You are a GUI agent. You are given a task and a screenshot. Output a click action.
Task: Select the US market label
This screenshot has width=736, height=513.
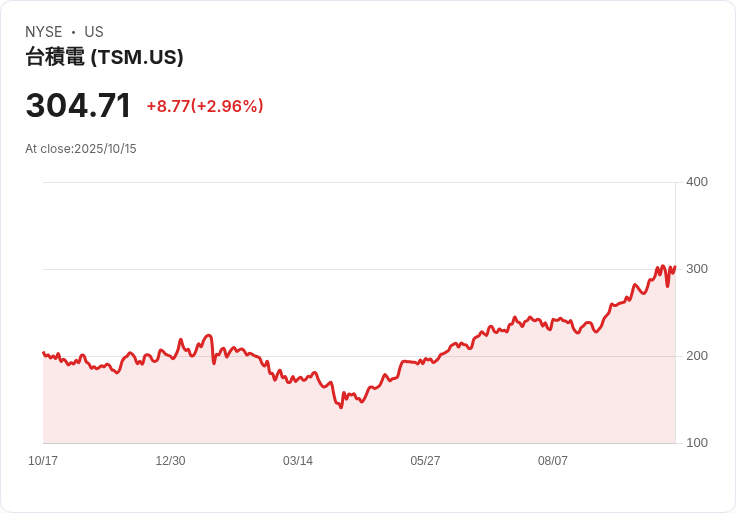coord(94,32)
